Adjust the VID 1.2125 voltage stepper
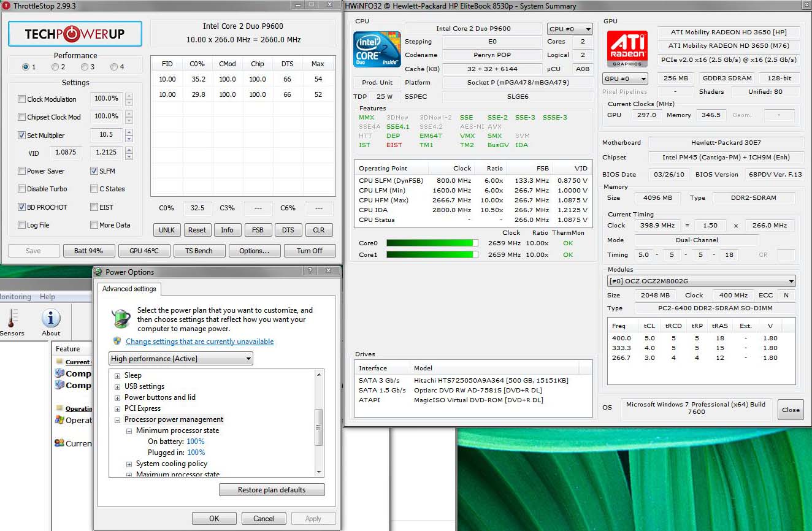This screenshot has width=812, height=531. [x=129, y=153]
